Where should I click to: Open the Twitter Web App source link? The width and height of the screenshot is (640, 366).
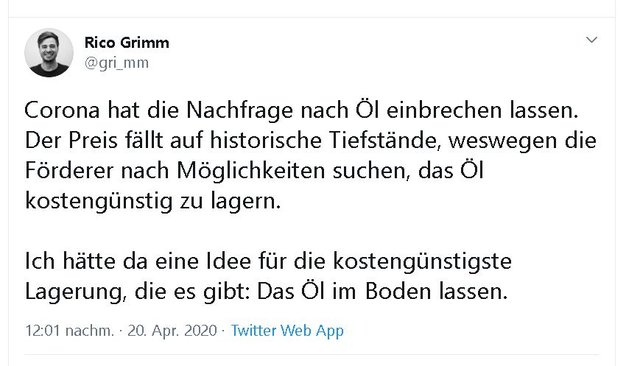click(287, 330)
